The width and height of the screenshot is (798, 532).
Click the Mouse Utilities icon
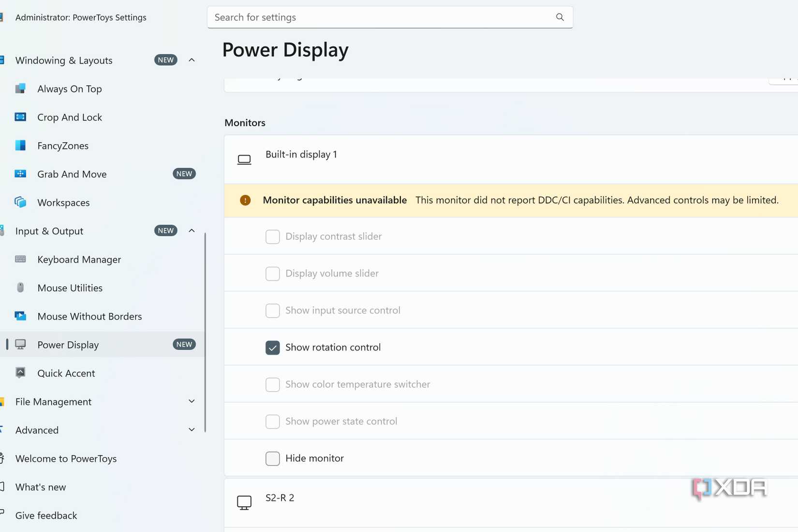[x=20, y=287]
